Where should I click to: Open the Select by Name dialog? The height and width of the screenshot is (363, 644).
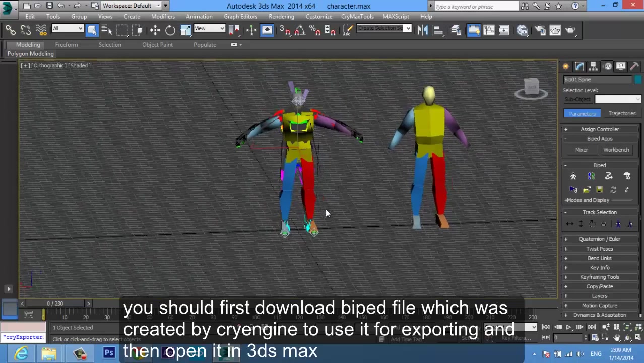pyautogui.click(x=106, y=30)
